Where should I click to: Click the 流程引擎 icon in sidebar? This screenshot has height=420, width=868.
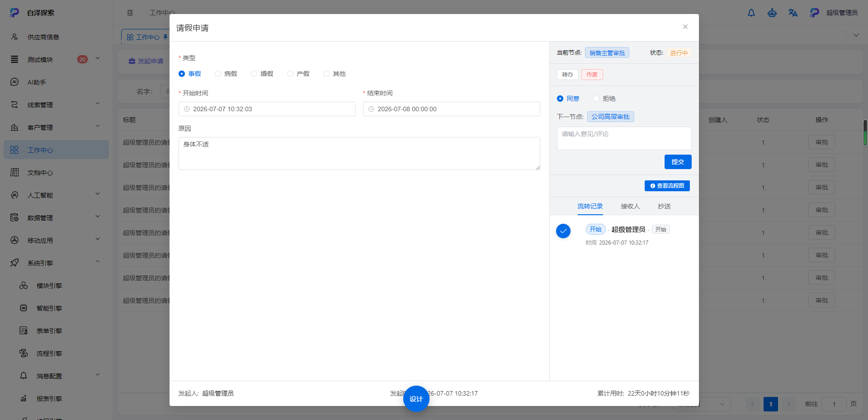click(24, 353)
